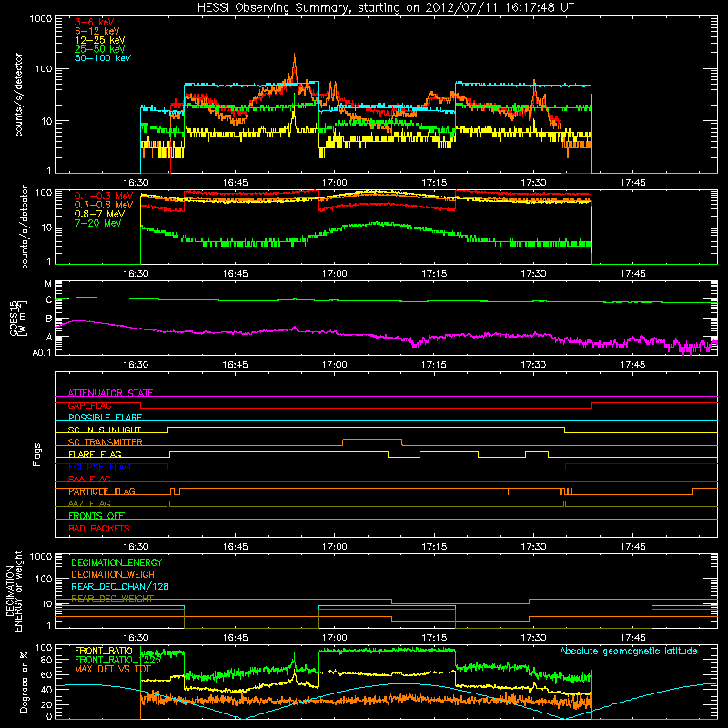
Task: Pick the PARTICLE_FLAG label
Action: [102, 491]
